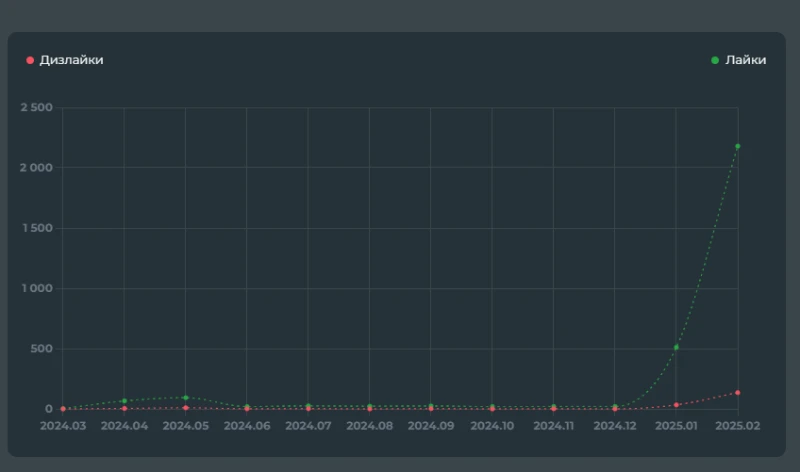The image size is (800, 472).
Task: Select the red Дизлайки point at 2024.05
Action: (185, 408)
